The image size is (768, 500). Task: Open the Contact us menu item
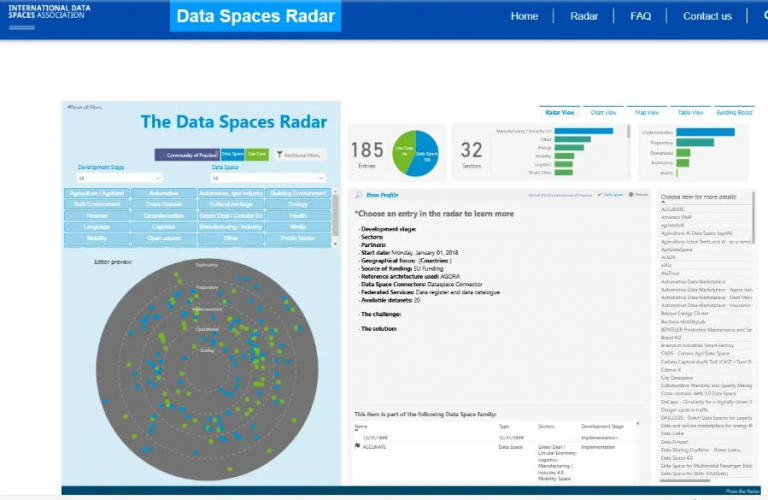(x=707, y=16)
